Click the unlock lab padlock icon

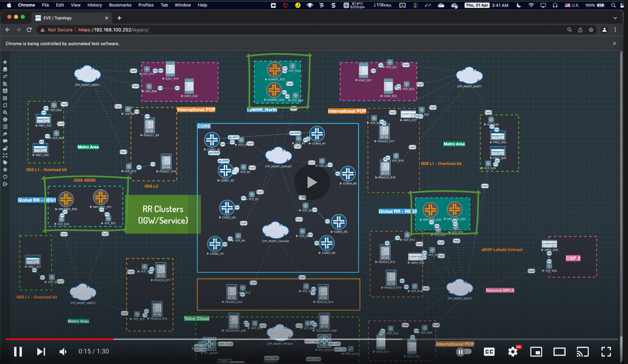(5, 148)
